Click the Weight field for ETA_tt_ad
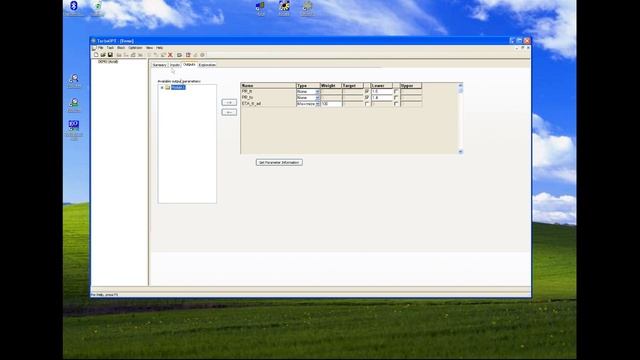This screenshot has height=360, width=640. [331, 104]
